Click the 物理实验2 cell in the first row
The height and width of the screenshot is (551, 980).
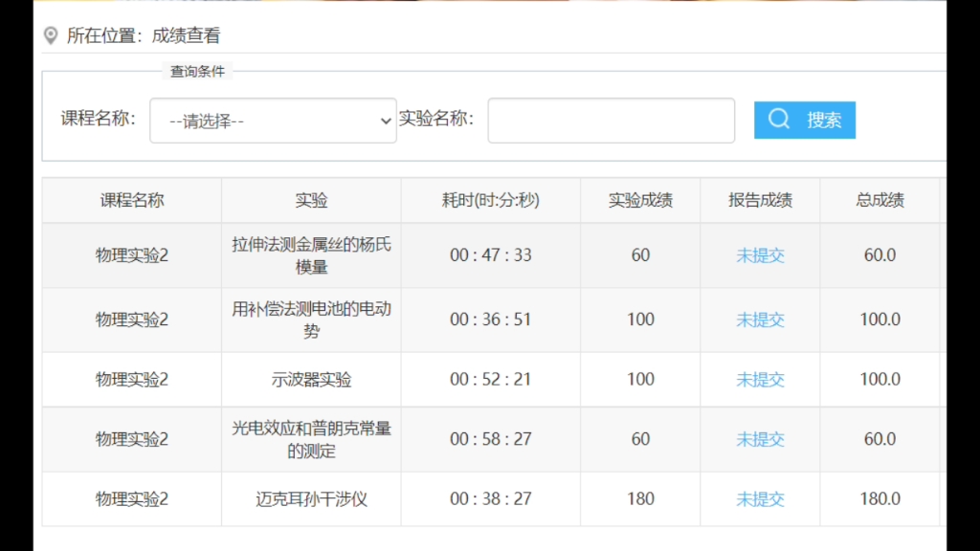click(131, 255)
